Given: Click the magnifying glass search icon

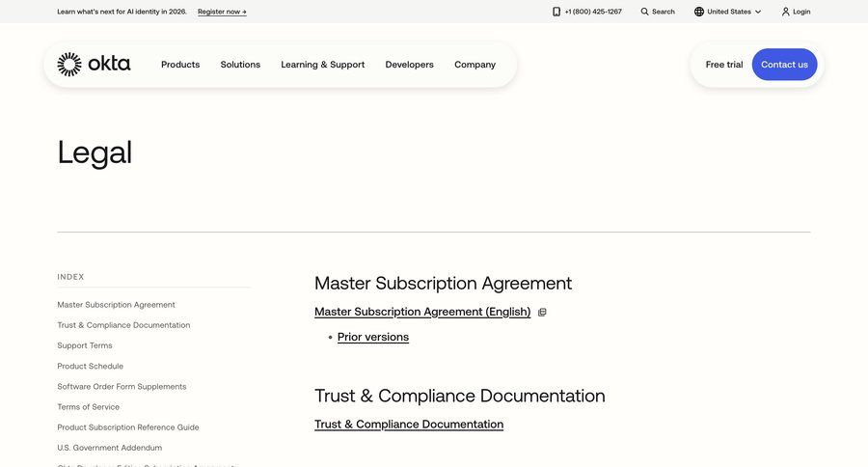Looking at the screenshot, I should (644, 12).
